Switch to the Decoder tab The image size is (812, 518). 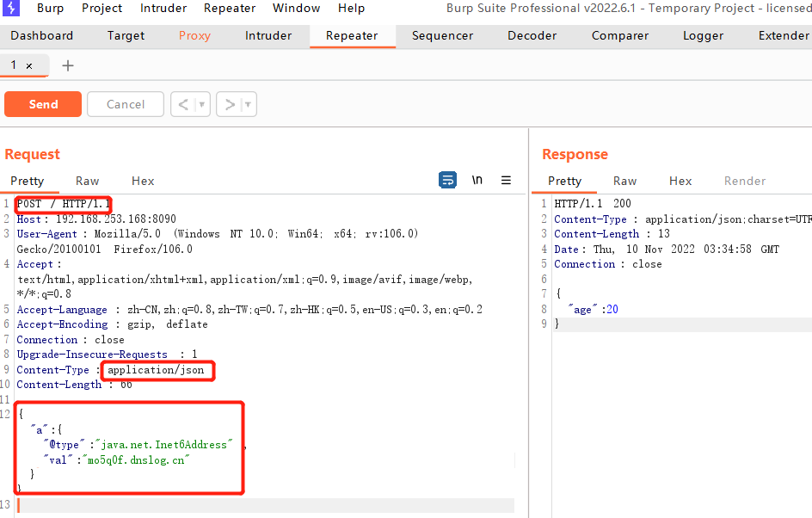(x=532, y=36)
